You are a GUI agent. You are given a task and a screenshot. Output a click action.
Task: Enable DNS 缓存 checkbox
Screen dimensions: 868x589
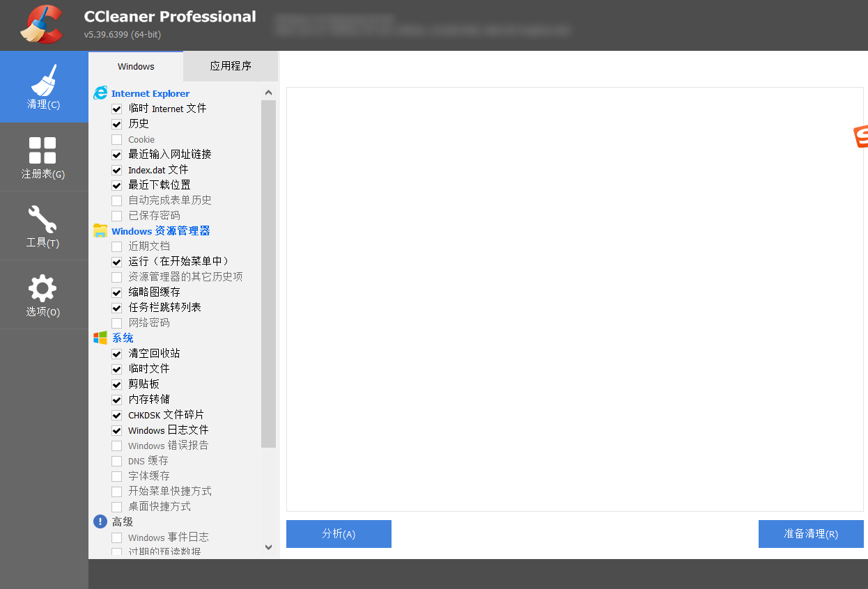click(x=116, y=462)
